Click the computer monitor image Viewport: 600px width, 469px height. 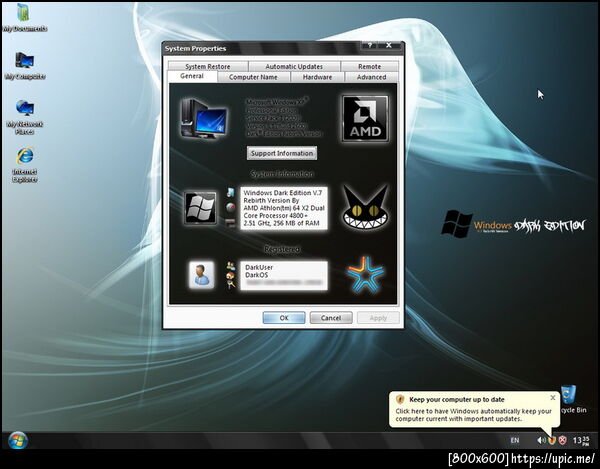pos(203,118)
